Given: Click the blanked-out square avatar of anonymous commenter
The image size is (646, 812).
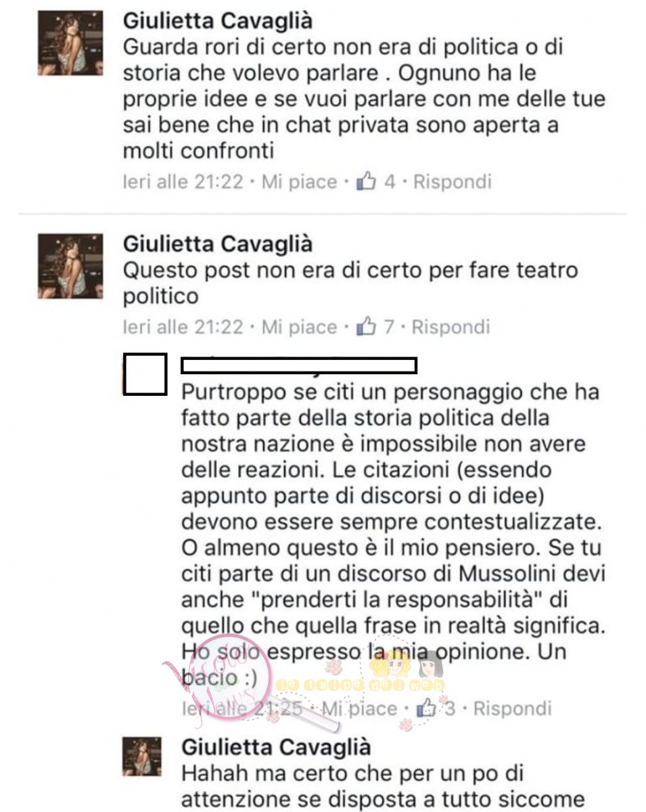Looking at the screenshot, I should (x=145, y=374).
